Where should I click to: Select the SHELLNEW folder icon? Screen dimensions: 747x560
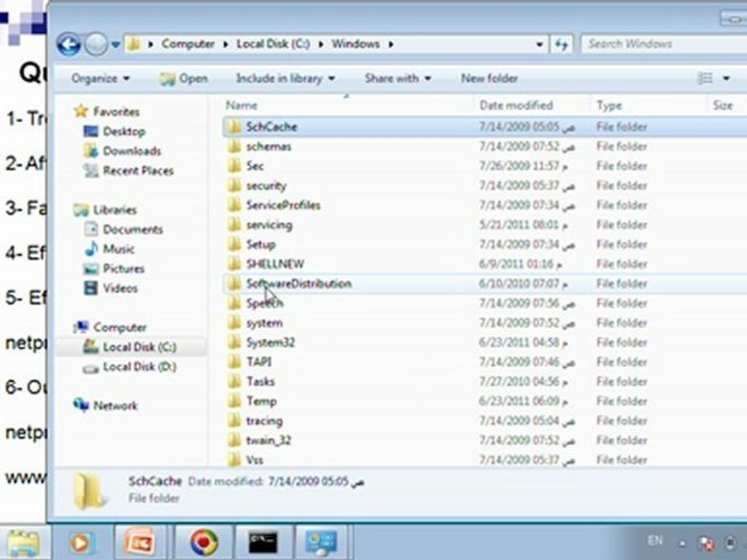pos(234,264)
